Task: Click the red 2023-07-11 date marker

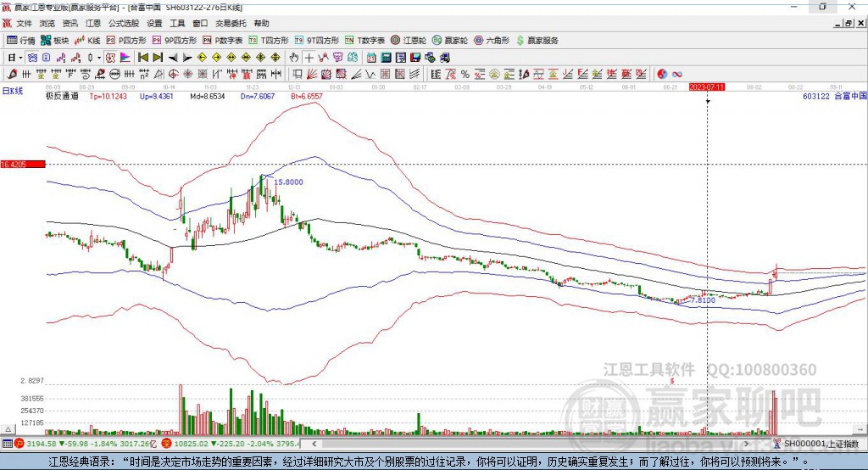Action: click(x=707, y=87)
